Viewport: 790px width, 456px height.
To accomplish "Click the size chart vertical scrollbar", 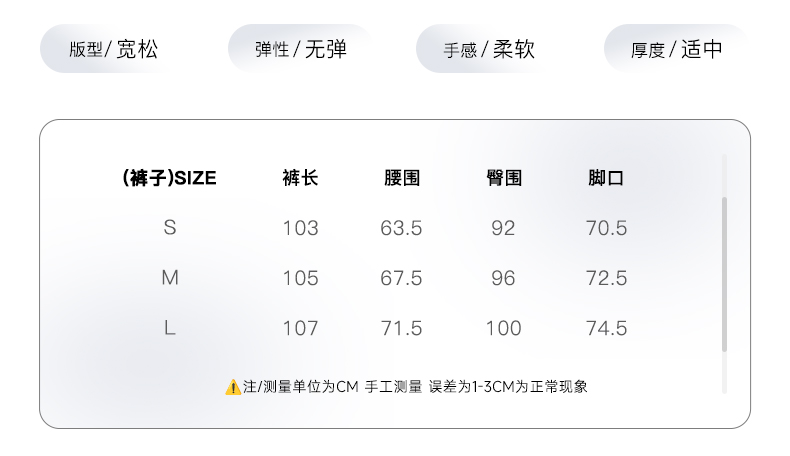I will pyautogui.click(x=724, y=272).
